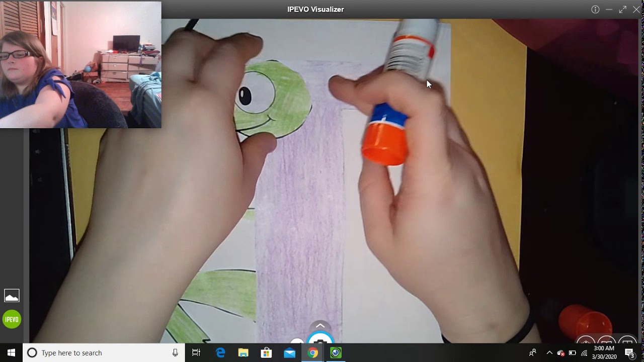This screenshot has height=362, width=644.
Task: Open File Explorer from the taskbar
Action: [x=244, y=353]
